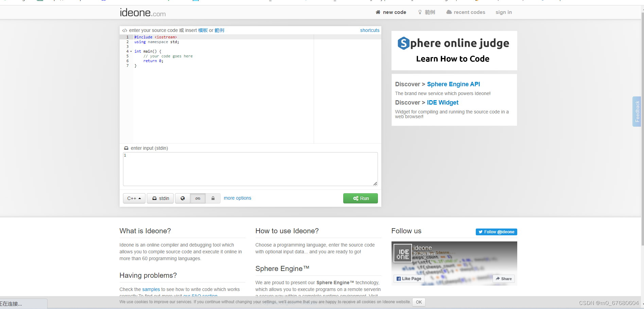Click the '#include <iostream>' code line

156,37
